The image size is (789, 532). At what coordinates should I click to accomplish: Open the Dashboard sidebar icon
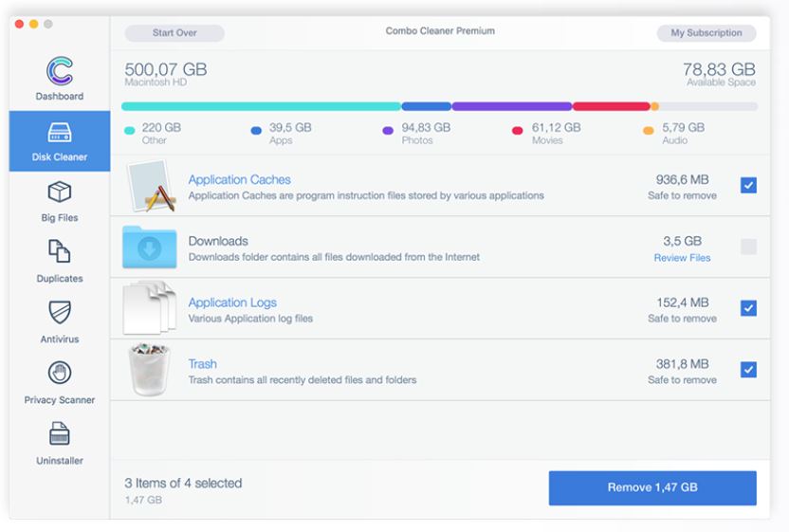(x=59, y=72)
